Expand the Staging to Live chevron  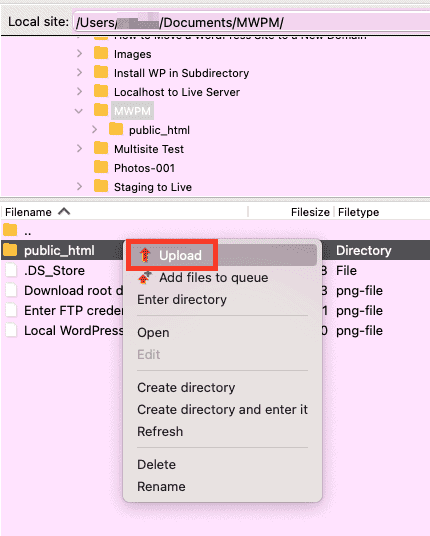[x=79, y=186]
